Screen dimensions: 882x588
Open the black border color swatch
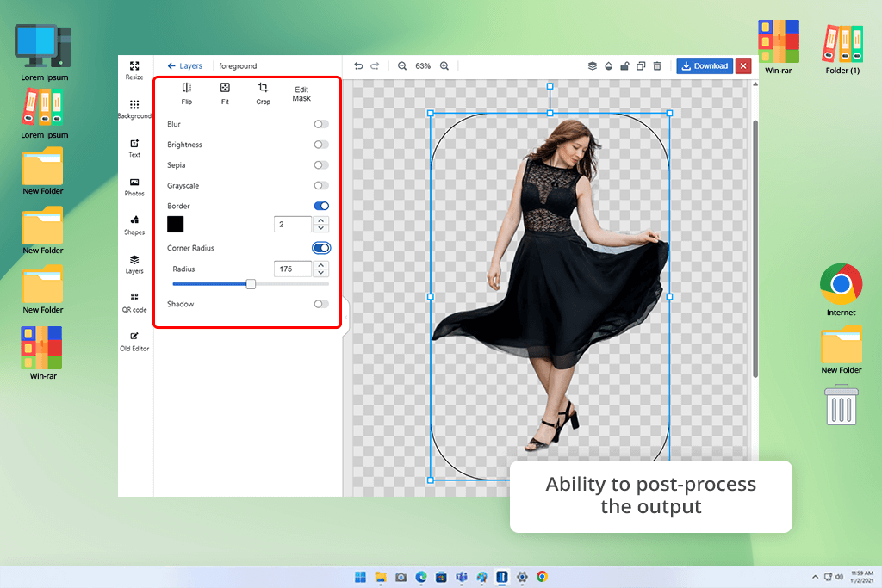click(176, 225)
